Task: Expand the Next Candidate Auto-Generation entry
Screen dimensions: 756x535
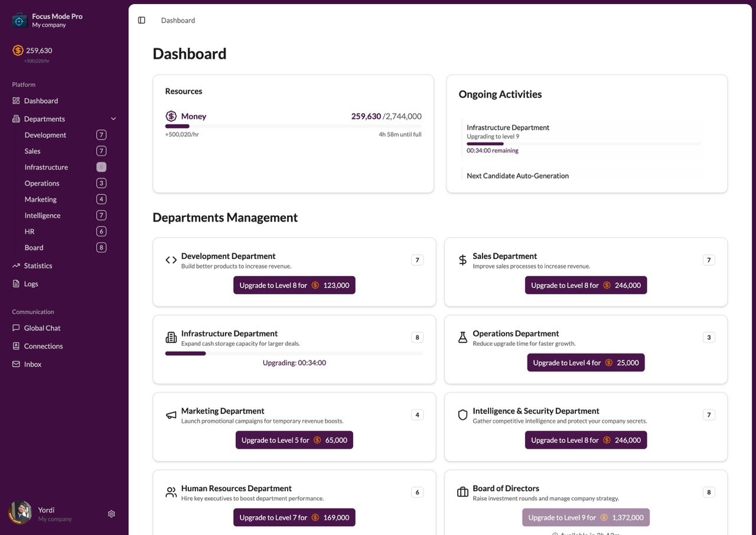Action: [x=517, y=176]
